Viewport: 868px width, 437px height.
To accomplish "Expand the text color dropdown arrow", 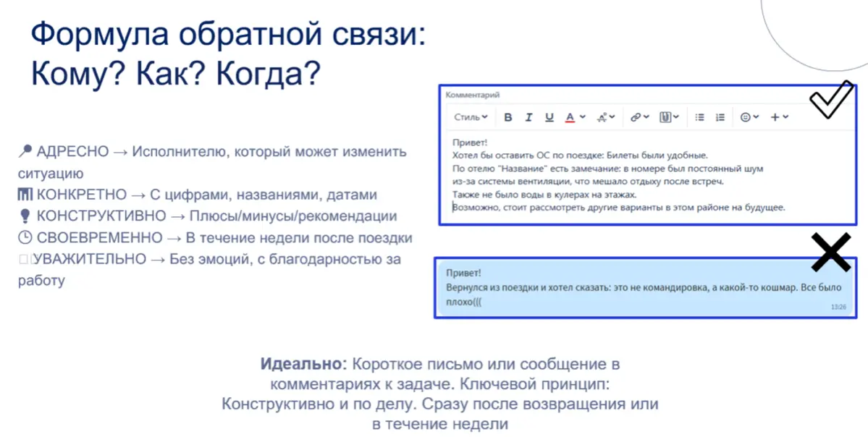I will (x=583, y=116).
